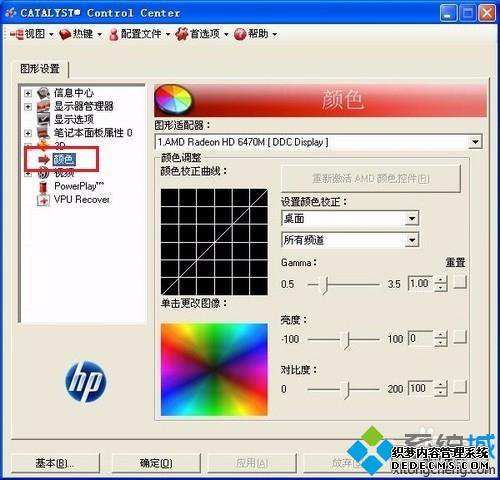This screenshot has height=480, width=500.
Task: Click the 显示选项 tree icon
Action: pos(43,119)
